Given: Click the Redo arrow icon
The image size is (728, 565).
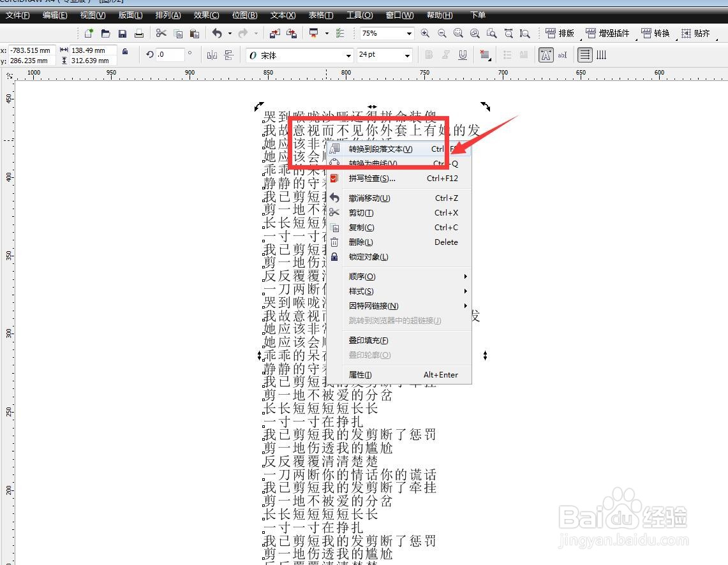Looking at the screenshot, I should pyautogui.click(x=243, y=33).
